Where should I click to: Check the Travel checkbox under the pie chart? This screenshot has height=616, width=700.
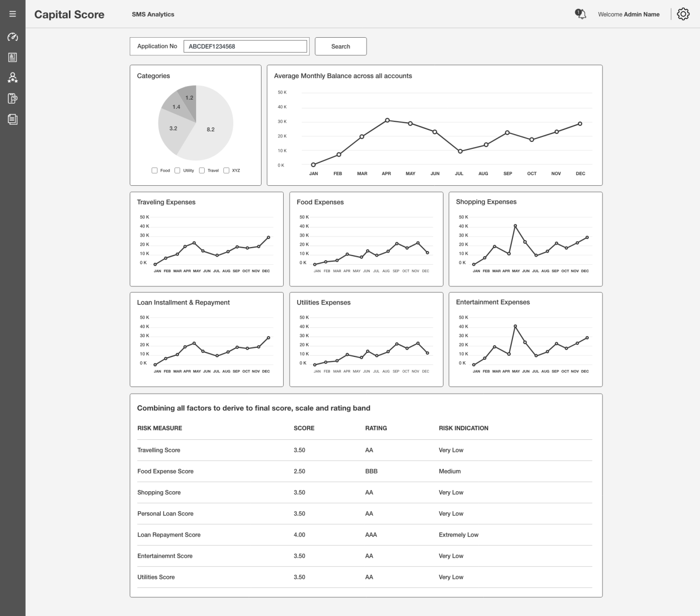202,170
